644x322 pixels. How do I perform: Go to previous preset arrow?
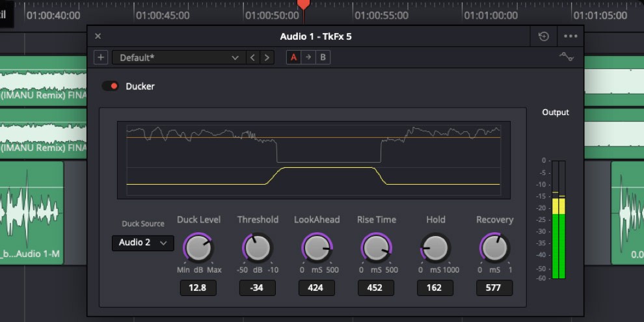(253, 57)
